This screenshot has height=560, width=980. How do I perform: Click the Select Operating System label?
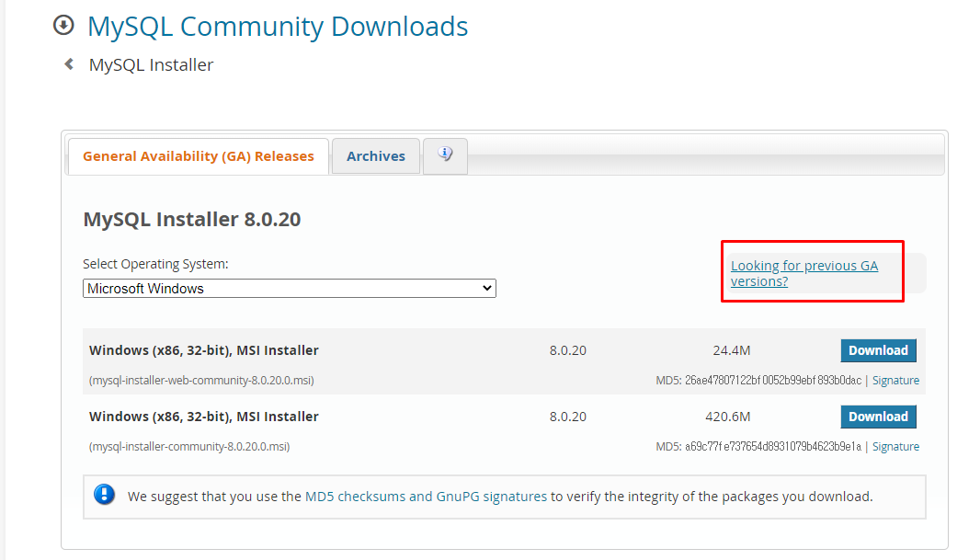click(155, 264)
